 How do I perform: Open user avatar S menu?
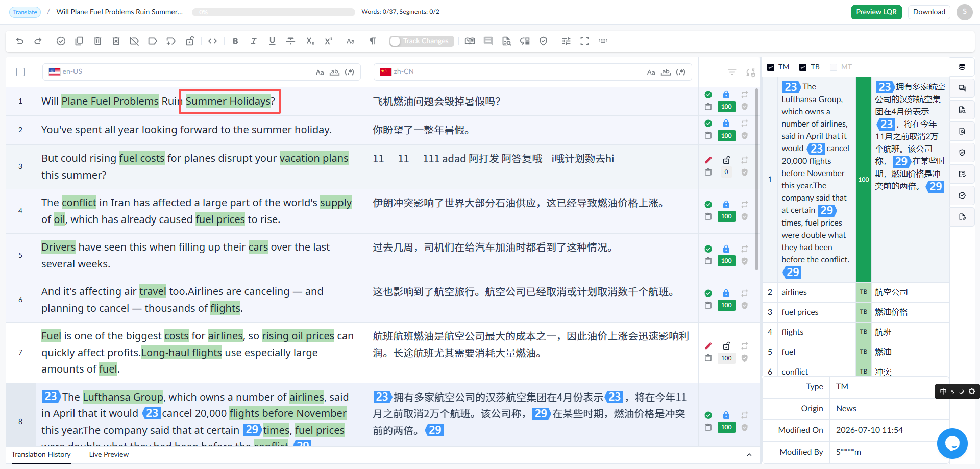click(965, 12)
